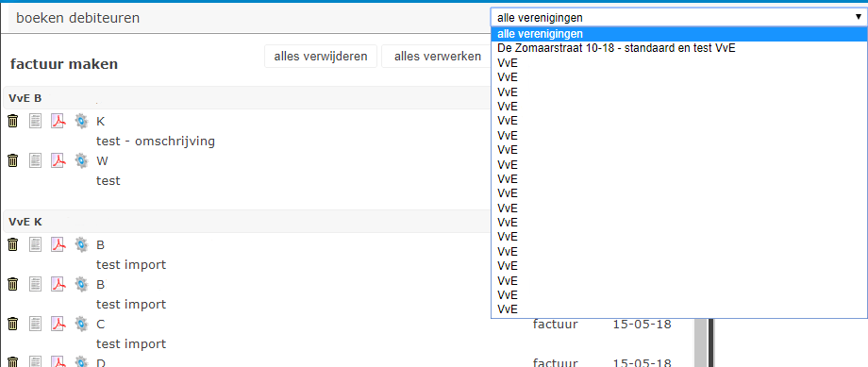Screen dimensions: 868x367
Task: Open PDF of the W test invoice
Action: click(58, 160)
